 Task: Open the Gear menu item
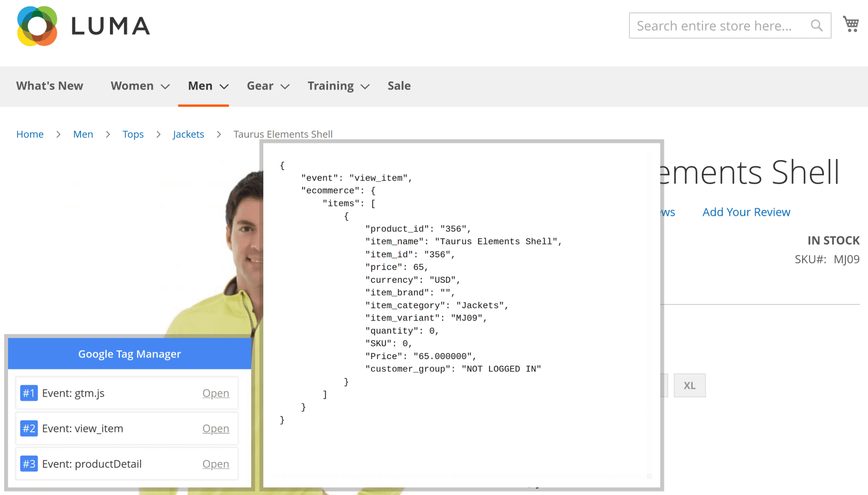point(260,86)
